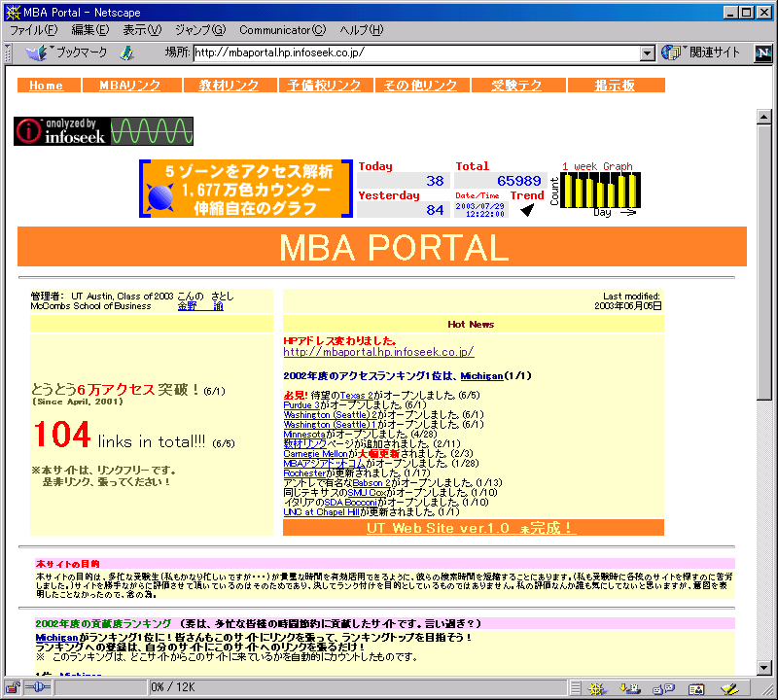
Task: Open the ヘルプ(H) menu
Action: point(361,30)
